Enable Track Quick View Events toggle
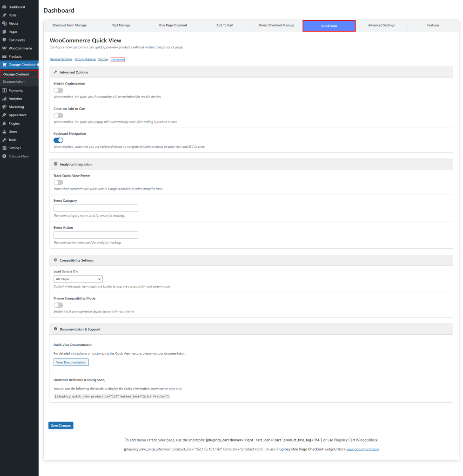The height and width of the screenshot is (476, 463). point(58,182)
